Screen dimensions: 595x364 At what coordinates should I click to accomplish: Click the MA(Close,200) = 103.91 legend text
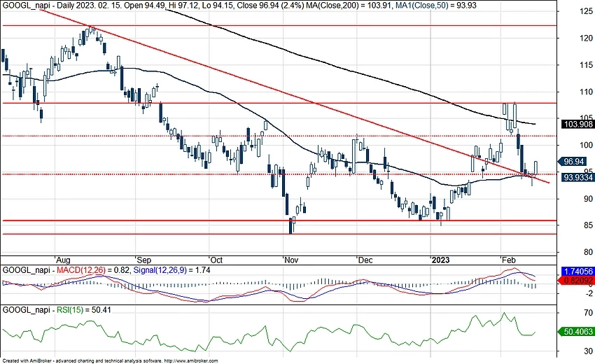pos(349,6)
